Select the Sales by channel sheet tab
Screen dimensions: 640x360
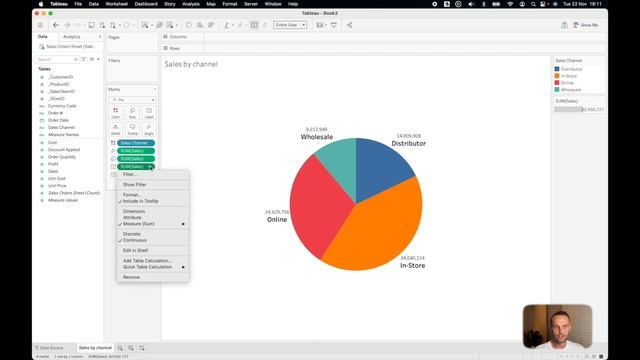(95, 348)
